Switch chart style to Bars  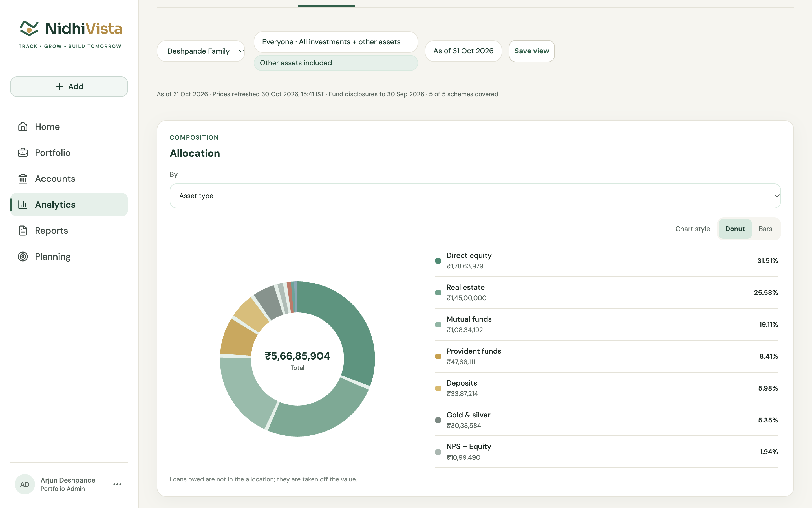point(765,229)
